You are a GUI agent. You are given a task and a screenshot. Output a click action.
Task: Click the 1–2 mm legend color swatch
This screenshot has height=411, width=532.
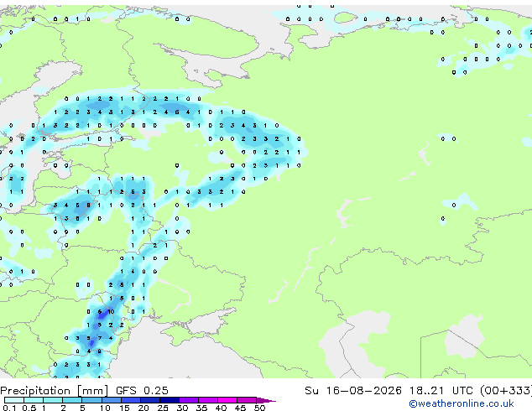[53, 400]
